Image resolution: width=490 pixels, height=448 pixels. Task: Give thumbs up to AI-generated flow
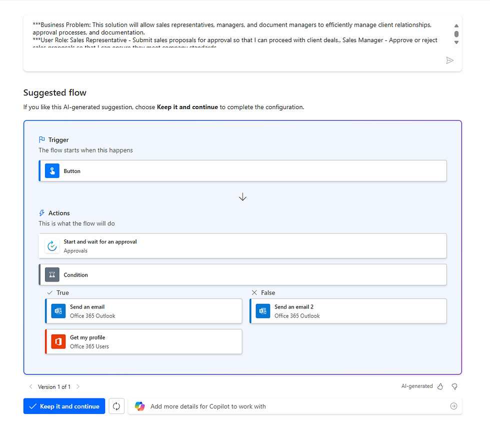coord(440,386)
